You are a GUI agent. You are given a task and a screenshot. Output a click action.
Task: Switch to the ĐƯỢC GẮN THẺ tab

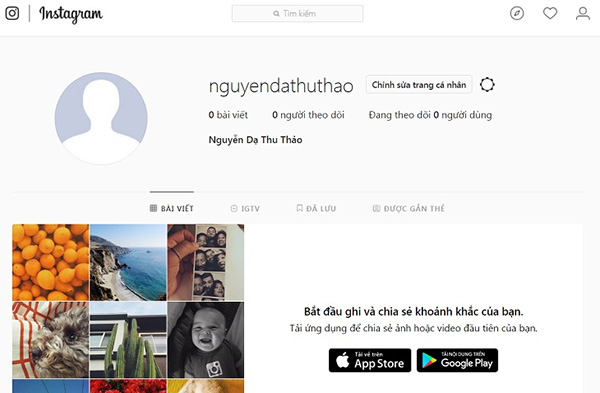[x=409, y=208]
